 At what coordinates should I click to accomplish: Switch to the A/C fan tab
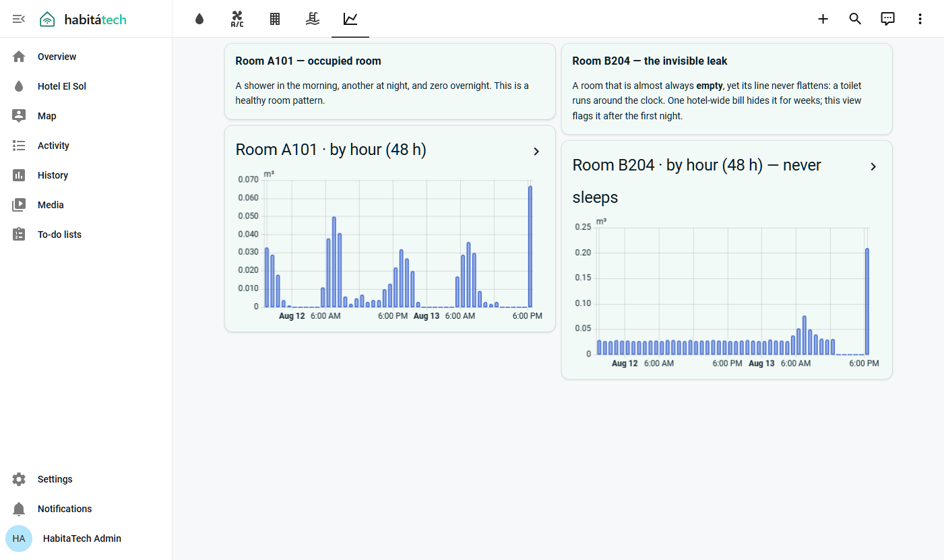237,19
